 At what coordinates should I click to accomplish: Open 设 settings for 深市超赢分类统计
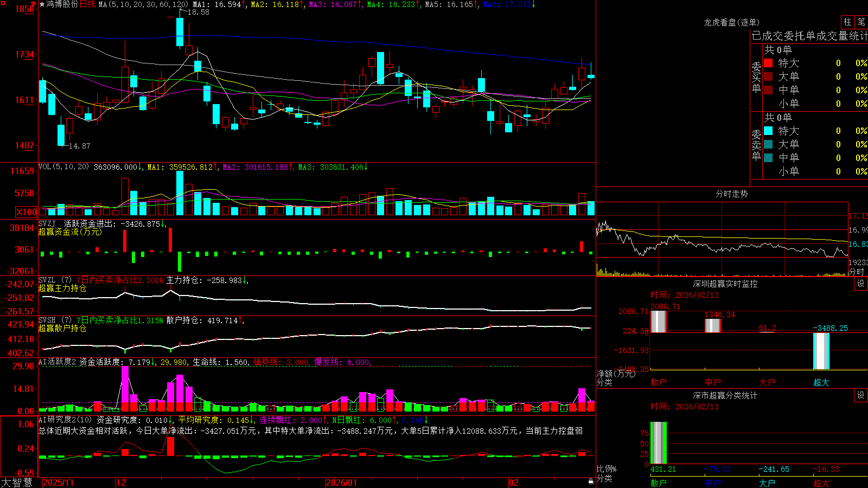pyautogui.click(x=861, y=395)
